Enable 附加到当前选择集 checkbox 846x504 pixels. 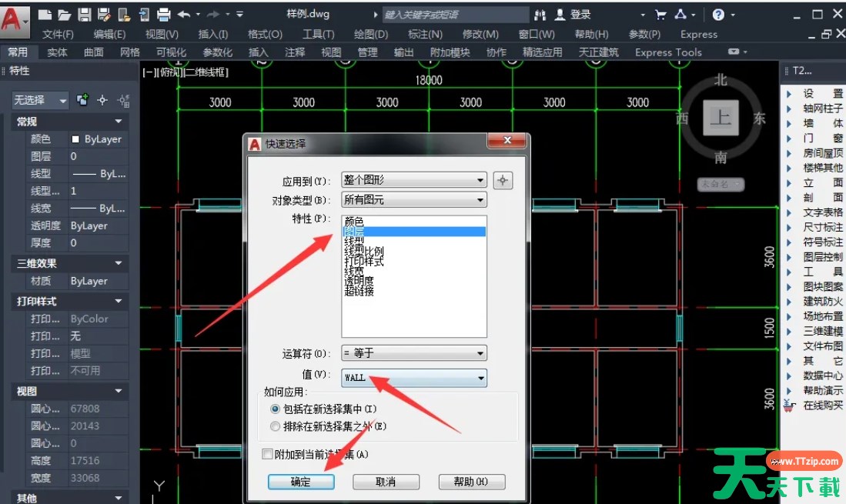(267, 455)
